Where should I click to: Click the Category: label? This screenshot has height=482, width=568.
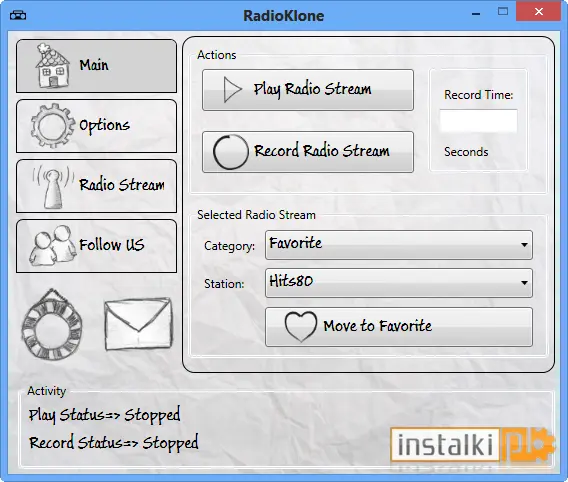tap(229, 246)
